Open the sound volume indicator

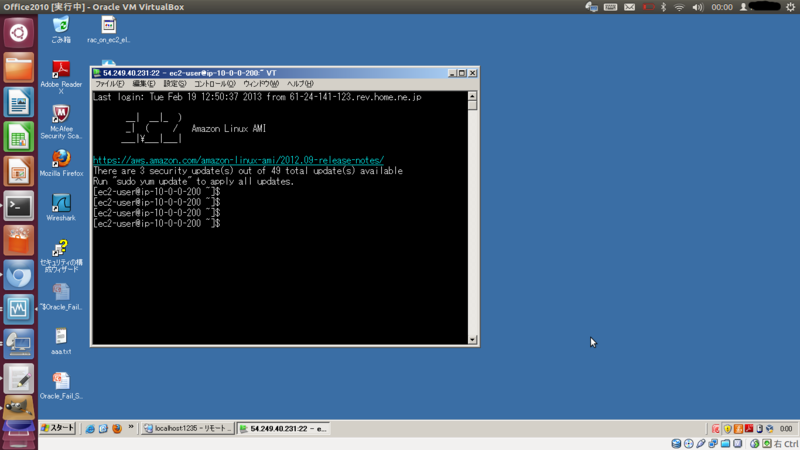point(697,7)
